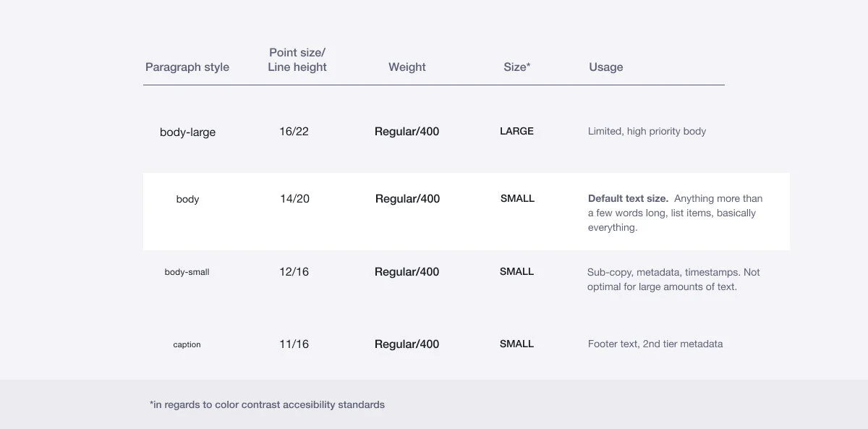
Task: Click the 11/16 point size value
Action: pos(294,344)
